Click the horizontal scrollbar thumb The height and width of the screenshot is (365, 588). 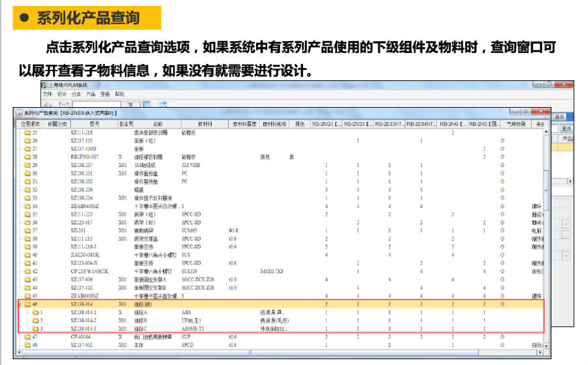coord(250,352)
